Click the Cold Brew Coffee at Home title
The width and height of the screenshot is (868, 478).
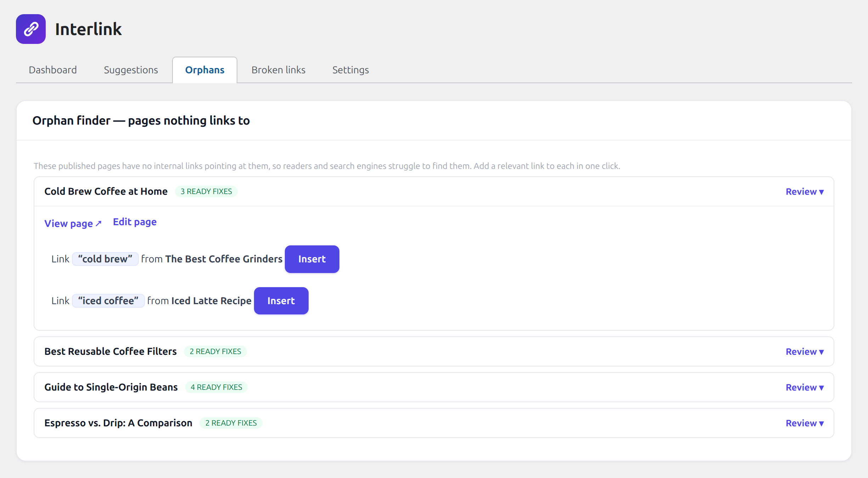coord(106,192)
